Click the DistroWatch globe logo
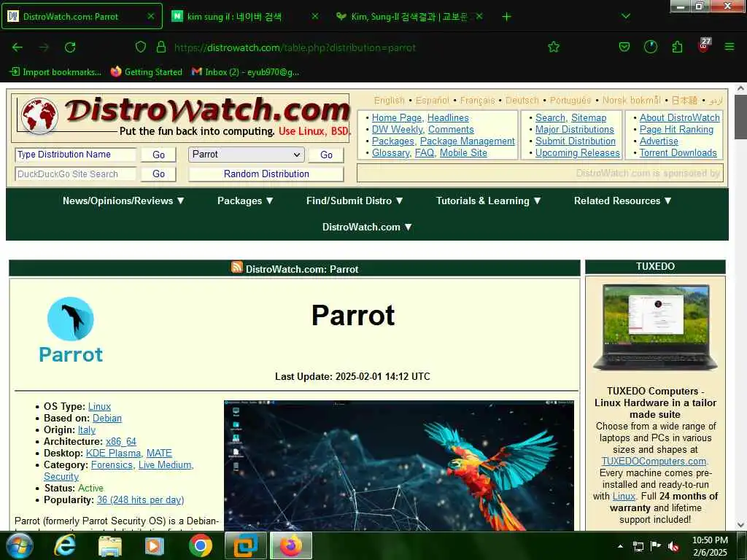This screenshot has height=560, width=747. (39, 115)
